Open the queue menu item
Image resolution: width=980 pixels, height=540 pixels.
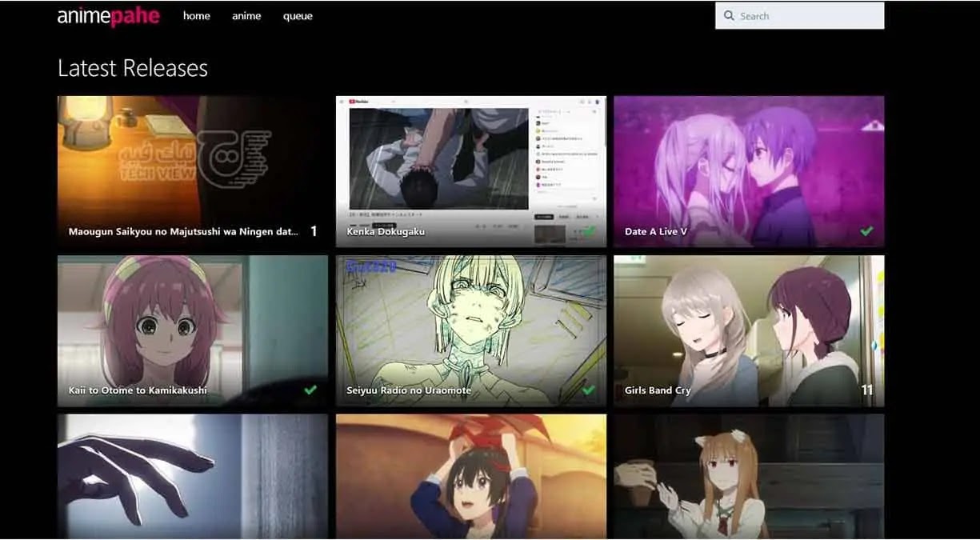point(298,16)
